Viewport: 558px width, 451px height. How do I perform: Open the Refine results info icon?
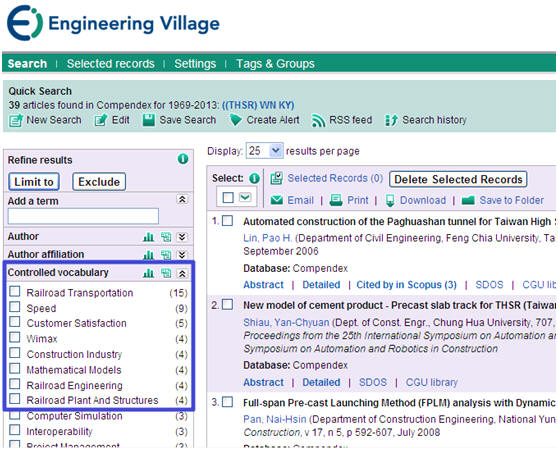tap(183, 159)
